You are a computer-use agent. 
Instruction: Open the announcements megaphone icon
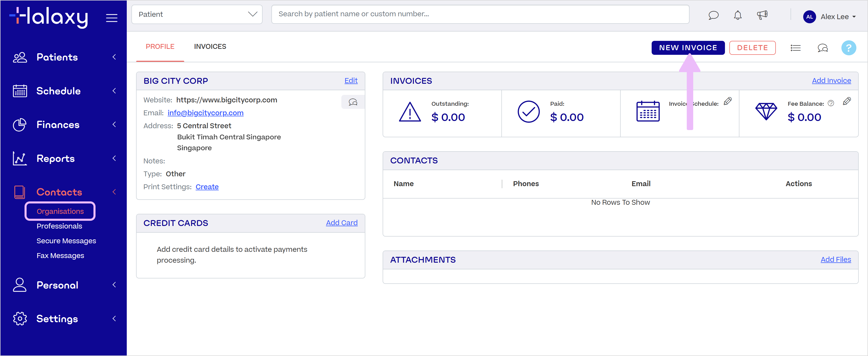click(x=762, y=15)
